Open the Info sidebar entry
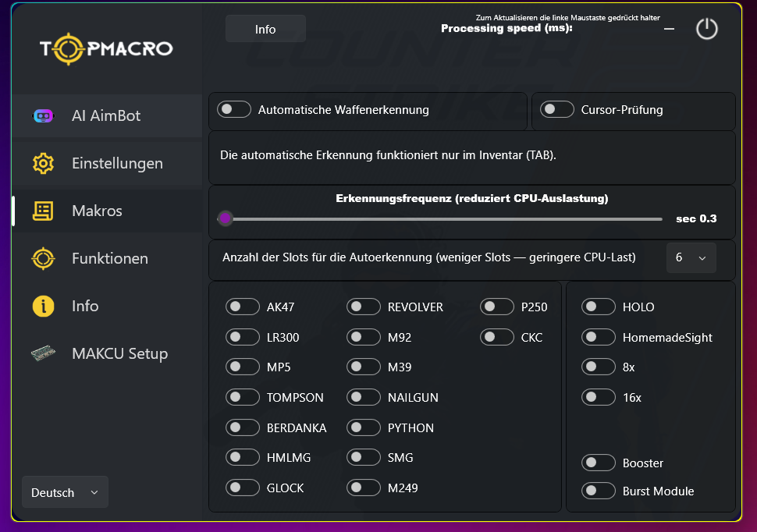Viewport: 757px width, 532px height. pyautogui.click(x=107, y=306)
